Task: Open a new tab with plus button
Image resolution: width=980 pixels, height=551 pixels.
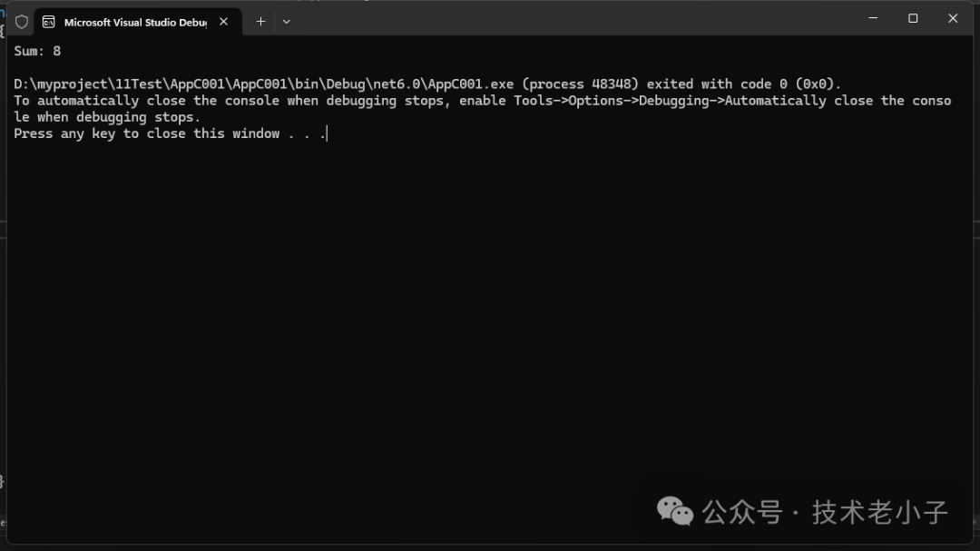Action: pyautogui.click(x=260, y=21)
